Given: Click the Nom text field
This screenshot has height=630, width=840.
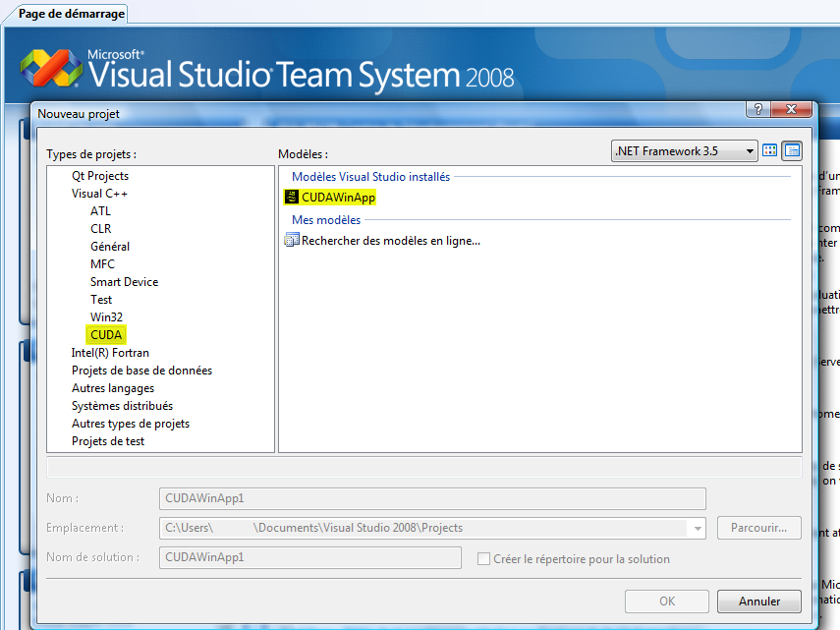Looking at the screenshot, I should coord(431,498).
